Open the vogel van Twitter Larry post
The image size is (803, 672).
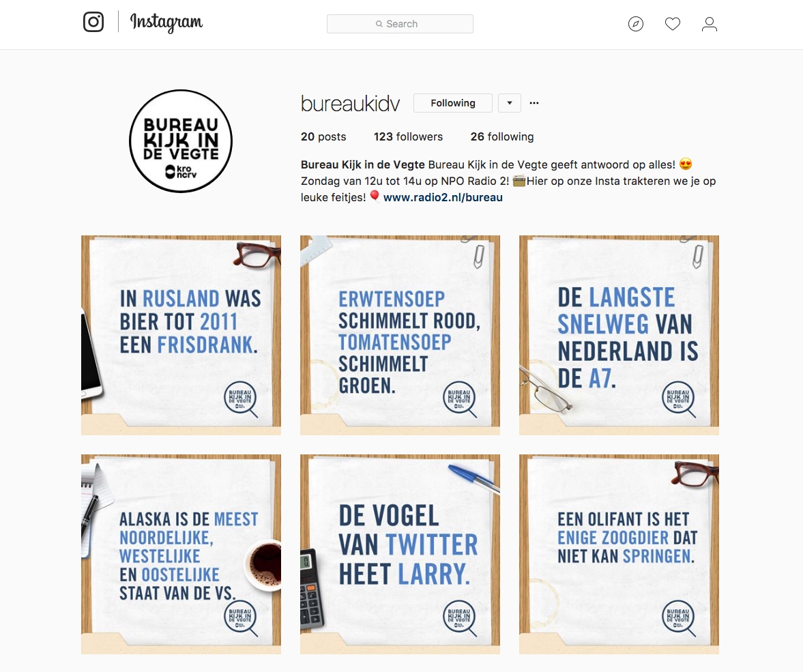click(x=400, y=554)
